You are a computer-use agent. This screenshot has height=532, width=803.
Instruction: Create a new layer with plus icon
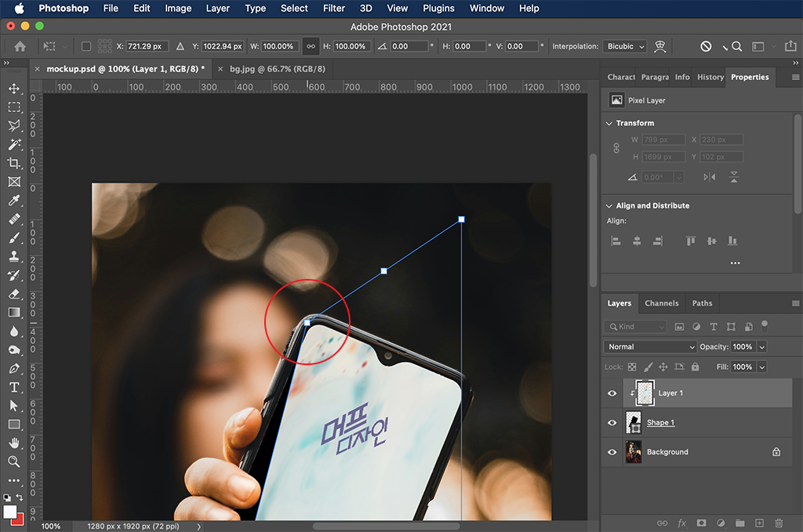tap(759, 523)
